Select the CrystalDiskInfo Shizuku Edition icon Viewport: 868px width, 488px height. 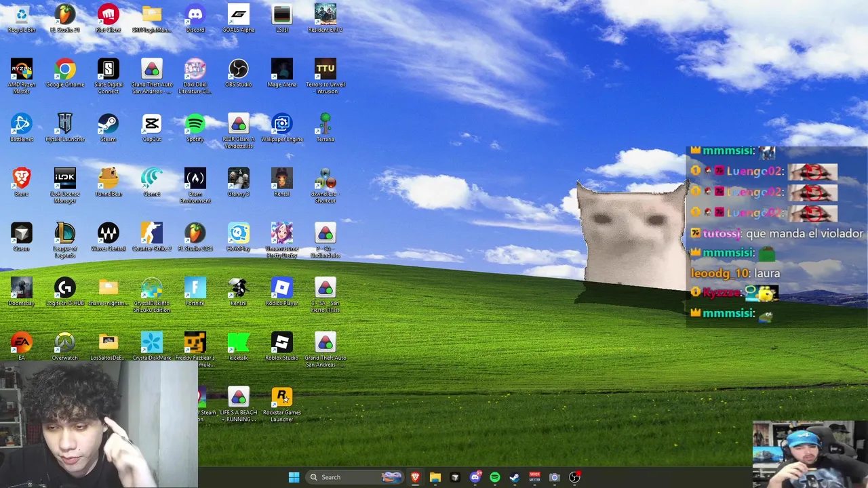[x=152, y=296]
